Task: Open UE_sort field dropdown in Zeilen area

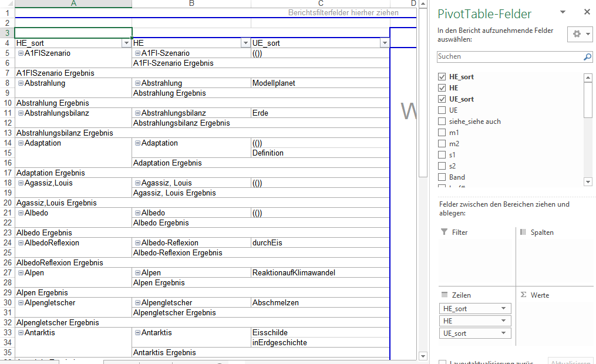Action: point(503,333)
